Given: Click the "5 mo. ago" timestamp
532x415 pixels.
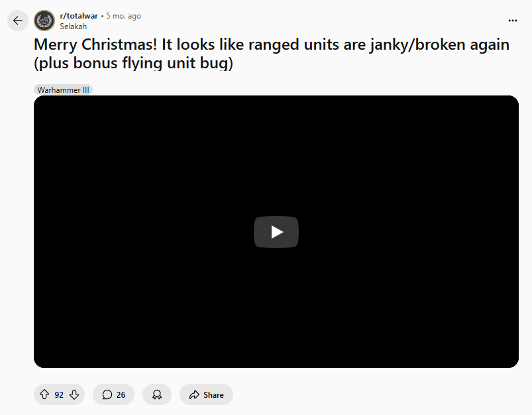Looking at the screenshot, I should click(x=123, y=16).
